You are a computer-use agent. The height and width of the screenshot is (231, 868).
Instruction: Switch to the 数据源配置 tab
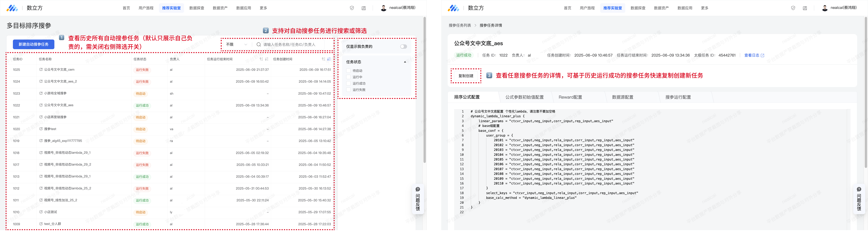tap(622, 97)
